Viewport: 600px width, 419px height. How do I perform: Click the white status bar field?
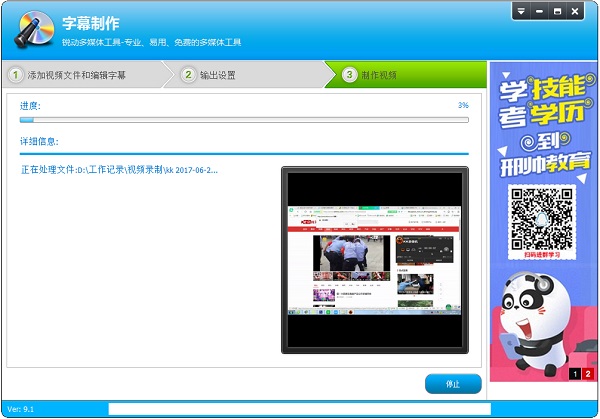[x=300, y=409]
